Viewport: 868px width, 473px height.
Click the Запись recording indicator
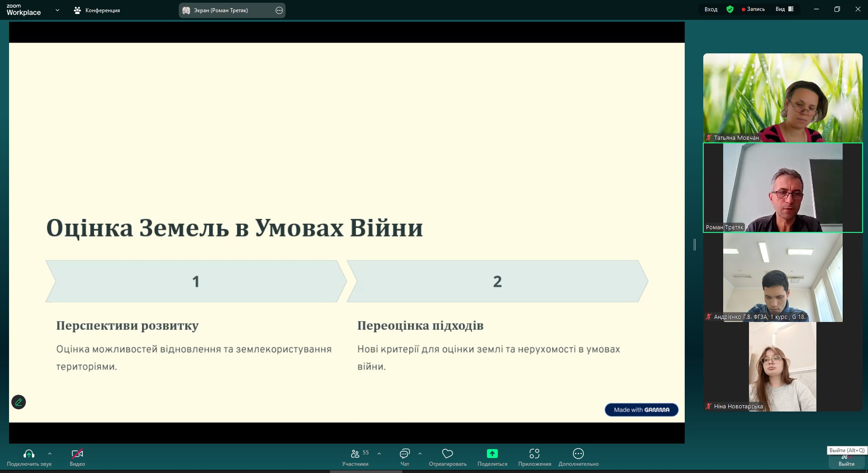753,9
